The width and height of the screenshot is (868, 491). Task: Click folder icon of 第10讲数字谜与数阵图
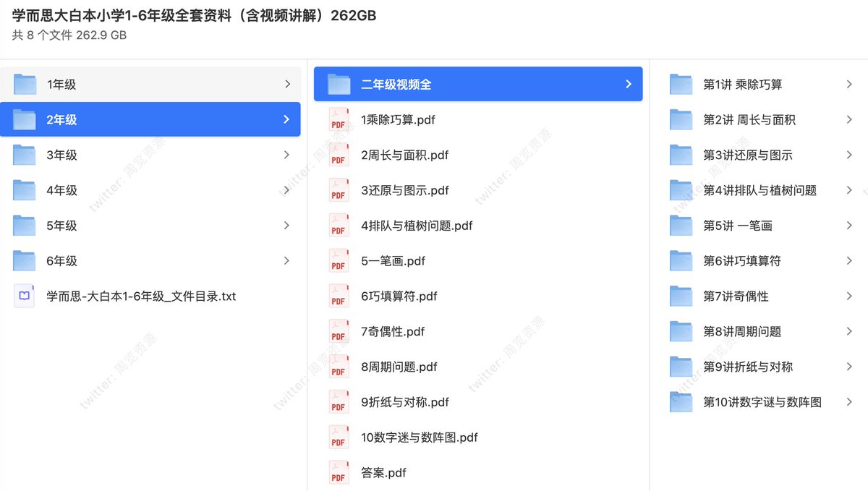[681, 402]
